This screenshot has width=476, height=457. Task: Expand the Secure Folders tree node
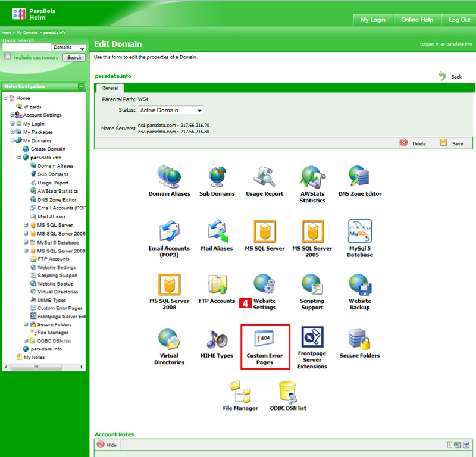pyautogui.click(x=26, y=324)
